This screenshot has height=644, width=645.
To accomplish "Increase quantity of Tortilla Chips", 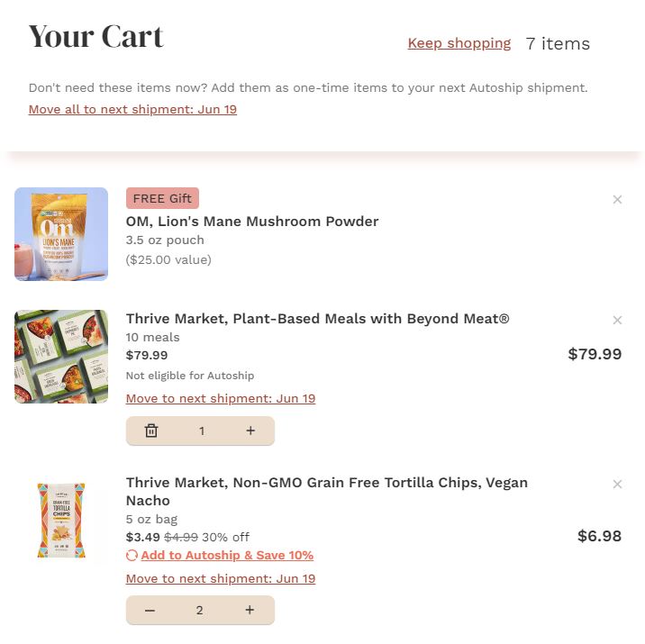I will tap(250, 611).
